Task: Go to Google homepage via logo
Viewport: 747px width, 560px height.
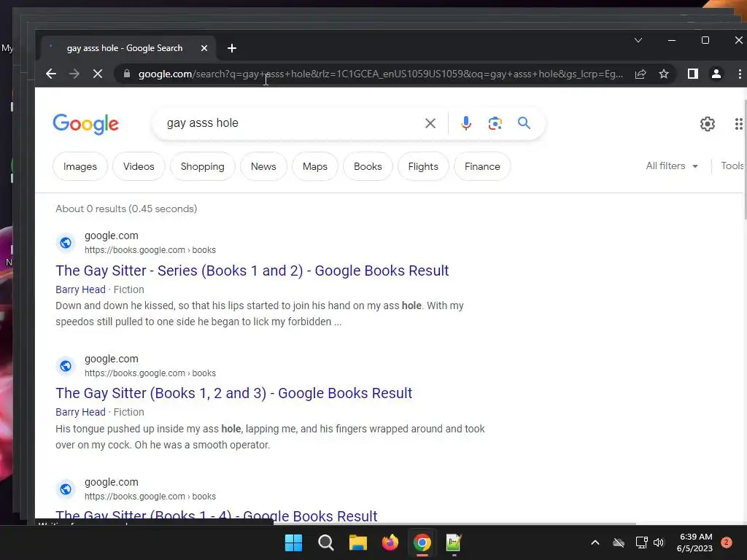Action: (x=86, y=124)
